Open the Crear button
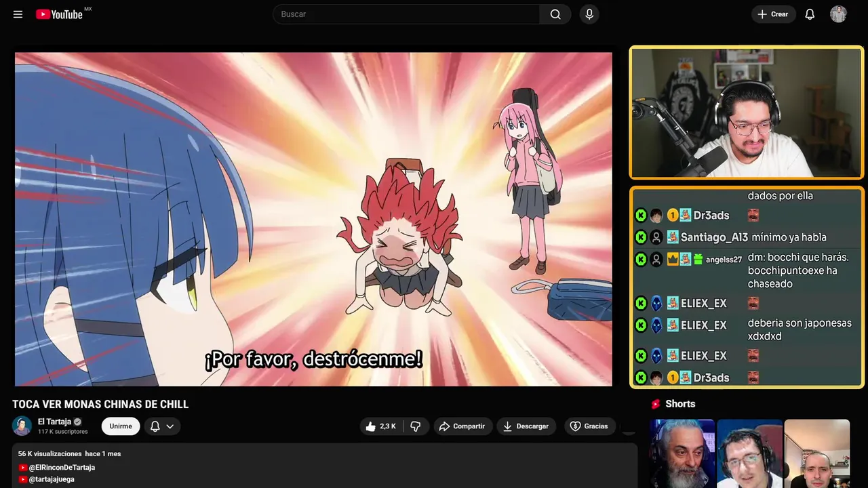868x488 pixels. click(x=773, y=14)
